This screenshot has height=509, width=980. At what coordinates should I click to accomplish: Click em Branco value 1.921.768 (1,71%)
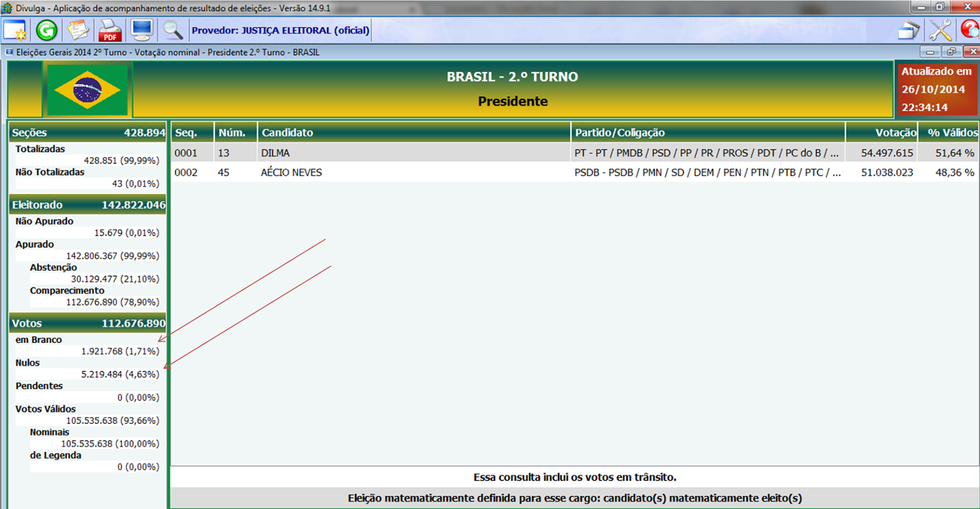(120, 351)
